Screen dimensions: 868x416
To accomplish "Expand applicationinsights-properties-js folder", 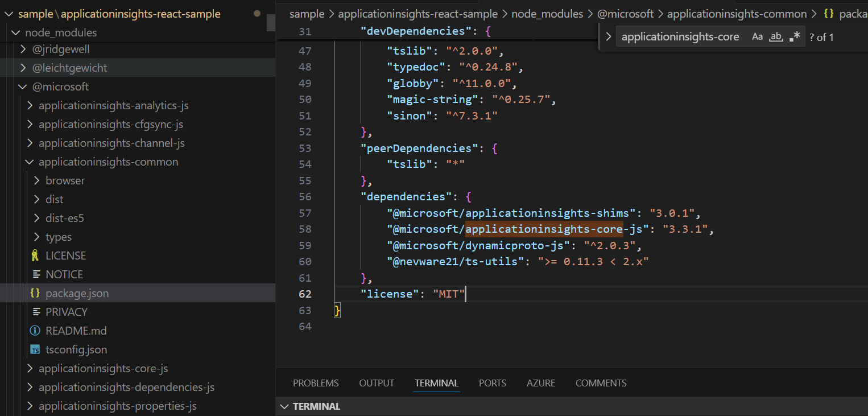I will (x=30, y=406).
